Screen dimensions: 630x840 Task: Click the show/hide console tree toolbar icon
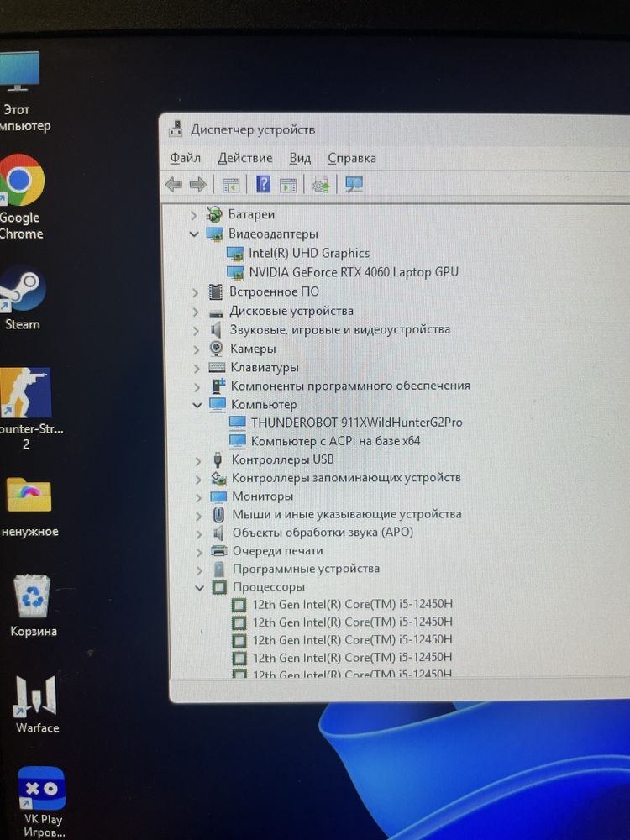click(231, 186)
